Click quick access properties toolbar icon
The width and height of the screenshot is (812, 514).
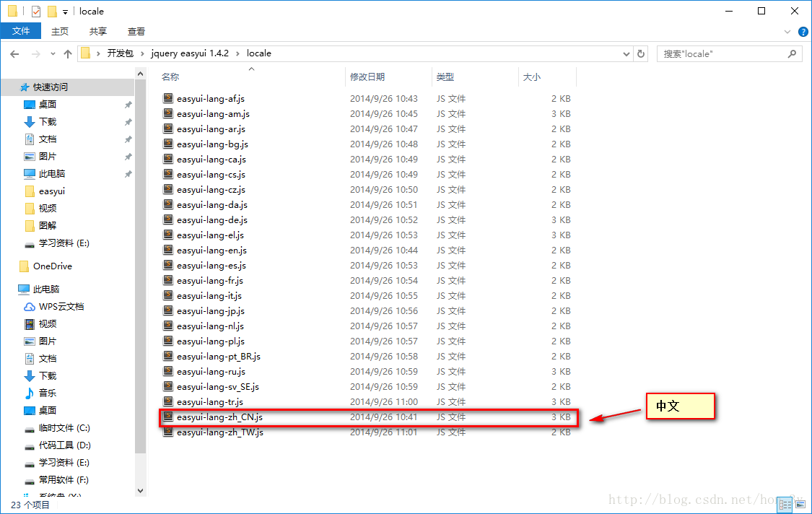(36, 11)
